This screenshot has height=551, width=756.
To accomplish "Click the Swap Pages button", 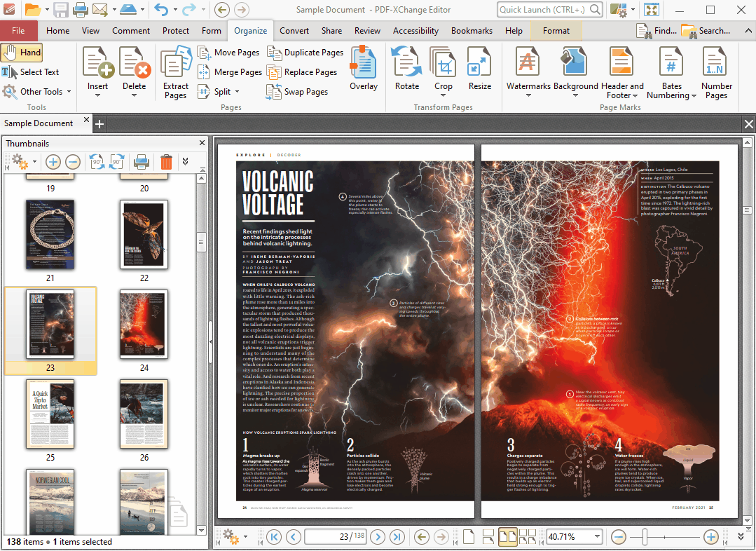I will (297, 92).
